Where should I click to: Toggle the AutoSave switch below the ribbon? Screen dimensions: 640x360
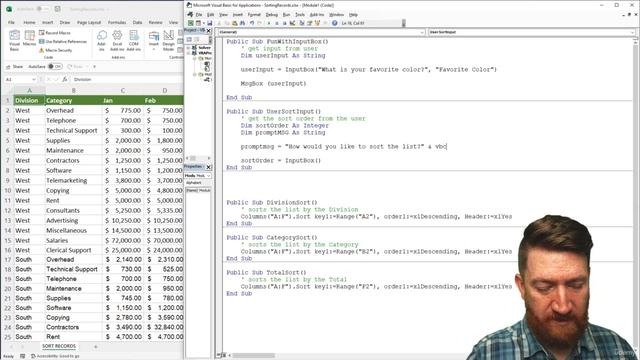click(55, 67)
